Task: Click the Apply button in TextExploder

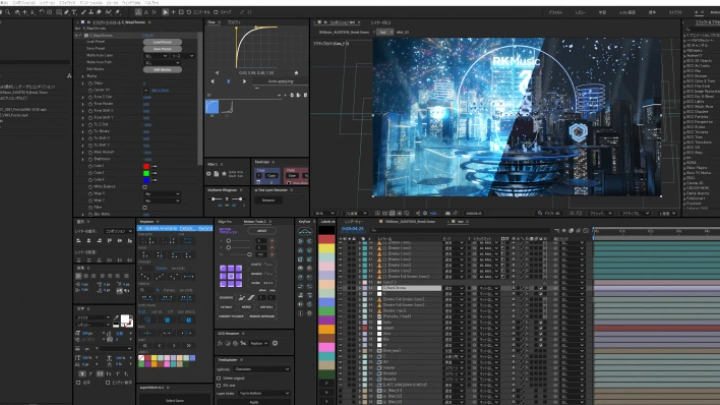Action: (254, 402)
